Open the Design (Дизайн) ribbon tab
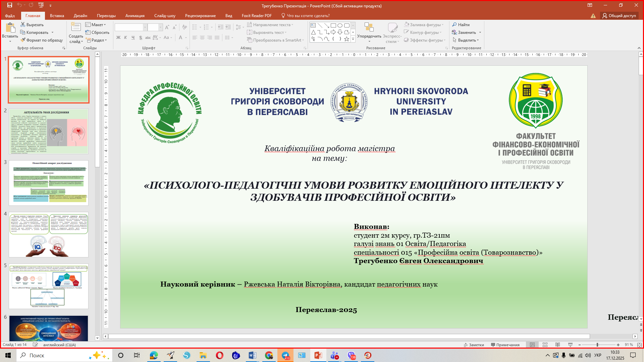This screenshot has width=644, height=362. click(80, 16)
